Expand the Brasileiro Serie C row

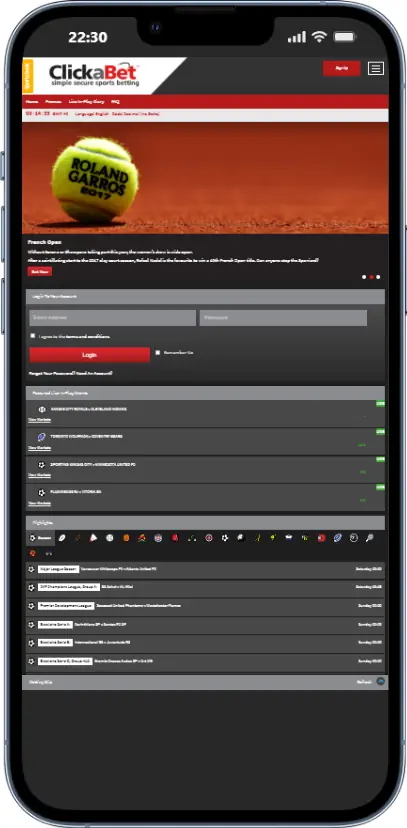point(205,662)
